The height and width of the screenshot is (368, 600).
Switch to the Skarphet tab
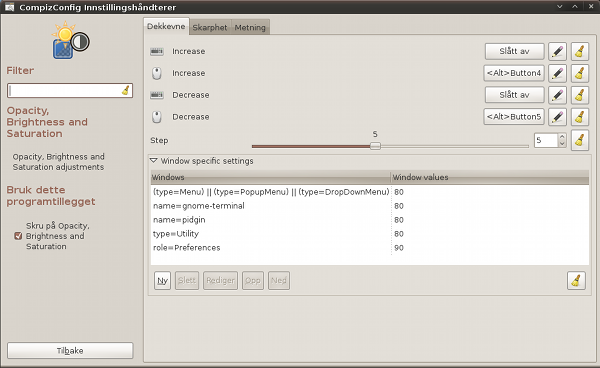tap(210, 27)
